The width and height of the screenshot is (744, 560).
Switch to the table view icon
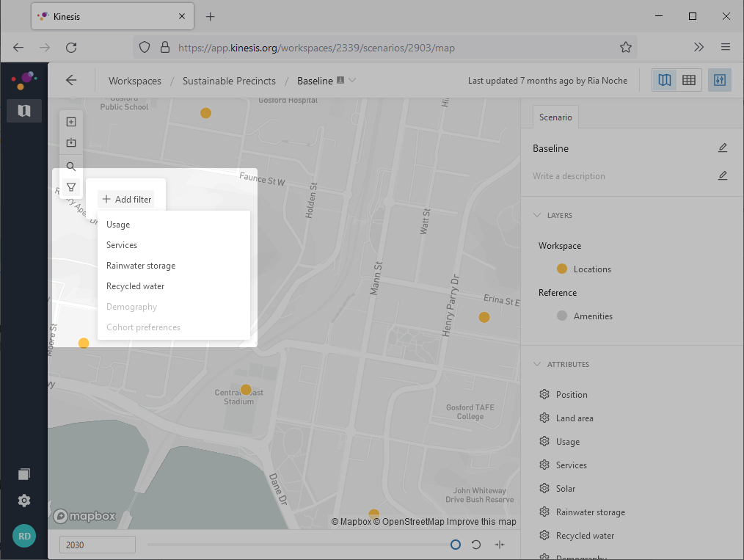(688, 80)
